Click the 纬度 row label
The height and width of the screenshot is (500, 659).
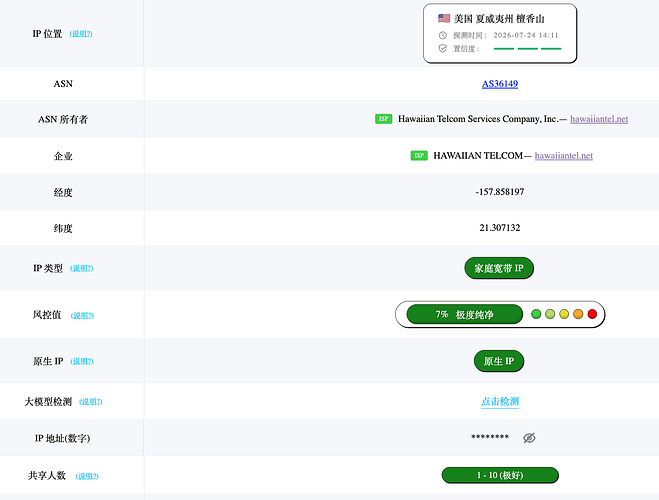[63, 228]
